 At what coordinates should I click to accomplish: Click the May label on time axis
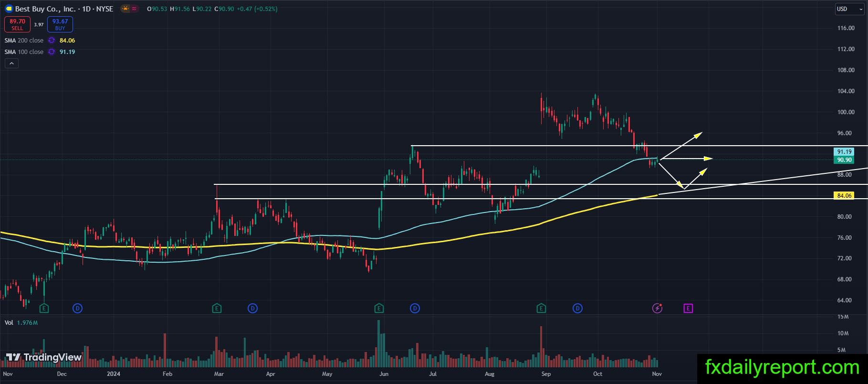pos(327,374)
